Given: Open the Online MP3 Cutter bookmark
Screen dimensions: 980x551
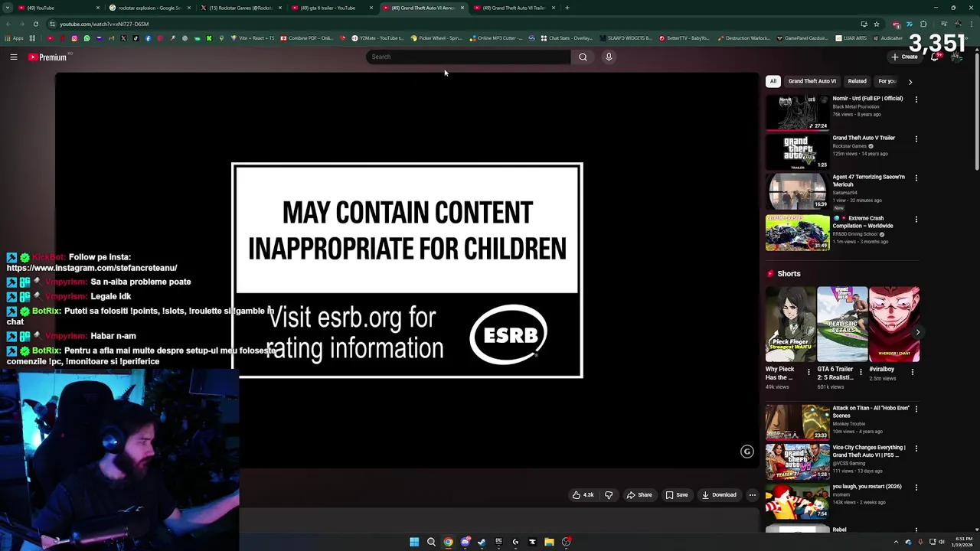Looking at the screenshot, I should pyautogui.click(x=495, y=38).
